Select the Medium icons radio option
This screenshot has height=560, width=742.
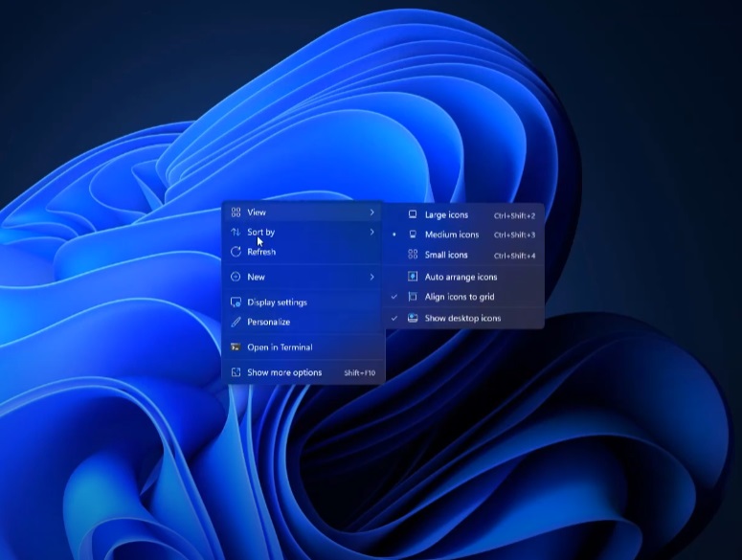[451, 235]
